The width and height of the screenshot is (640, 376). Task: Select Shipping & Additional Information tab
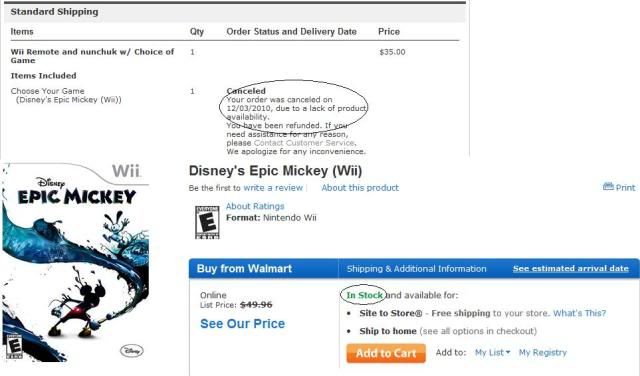416,269
